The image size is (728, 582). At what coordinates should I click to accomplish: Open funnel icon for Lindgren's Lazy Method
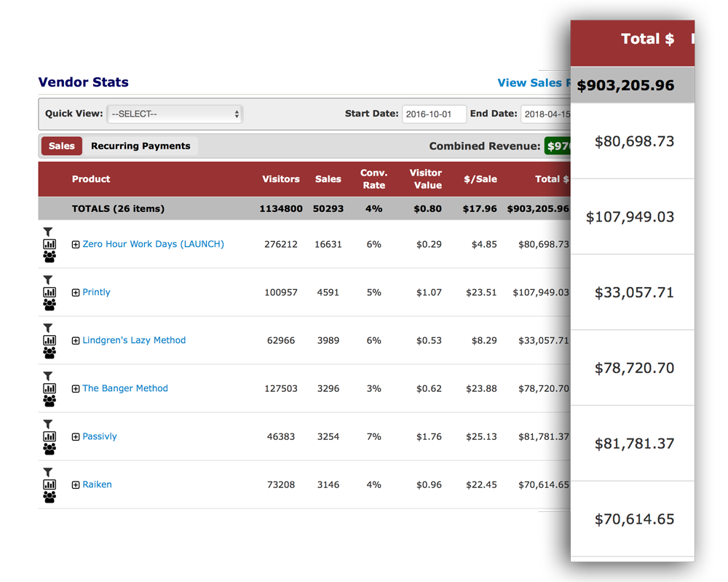[x=48, y=328]
